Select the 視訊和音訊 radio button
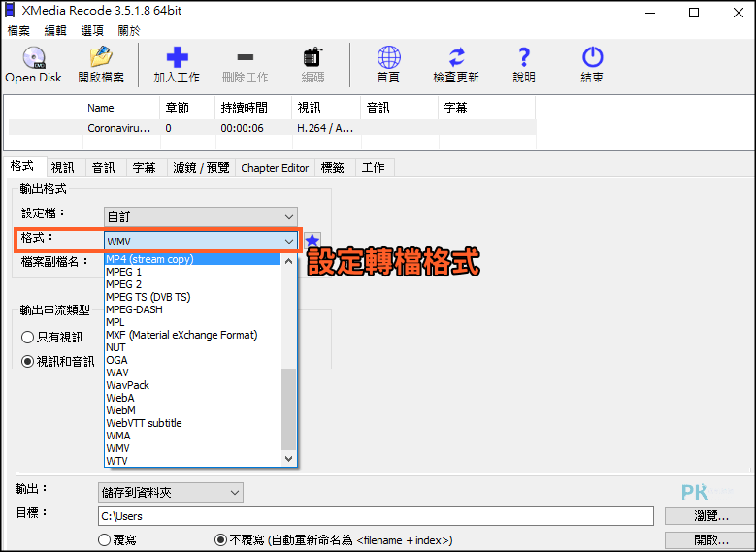 27,361
